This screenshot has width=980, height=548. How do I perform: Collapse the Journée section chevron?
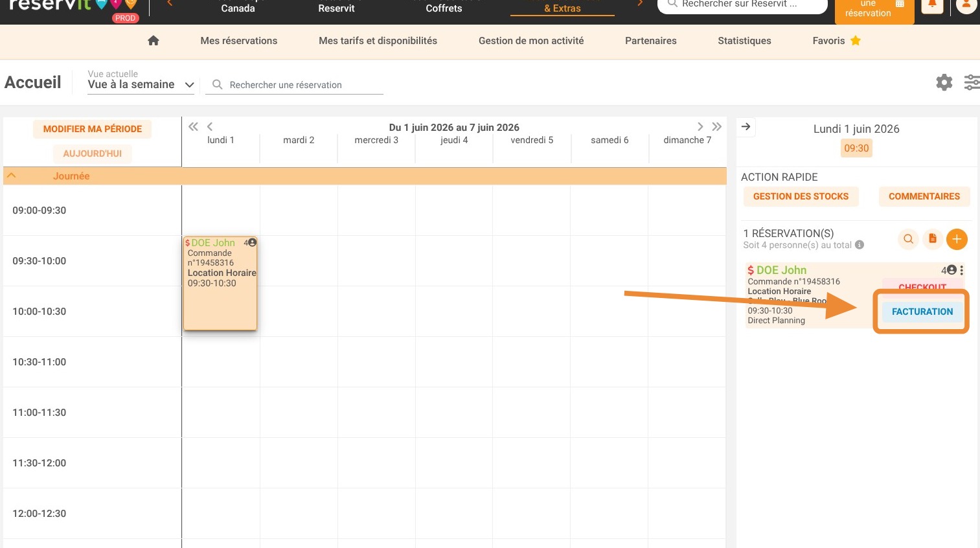[x=11, y=176]
